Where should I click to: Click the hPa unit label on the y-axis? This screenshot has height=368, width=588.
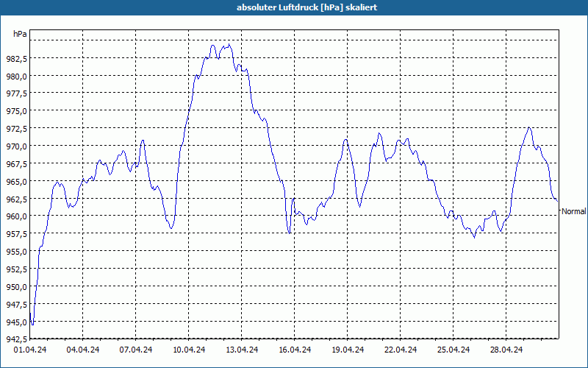click(x=20, y=34)
